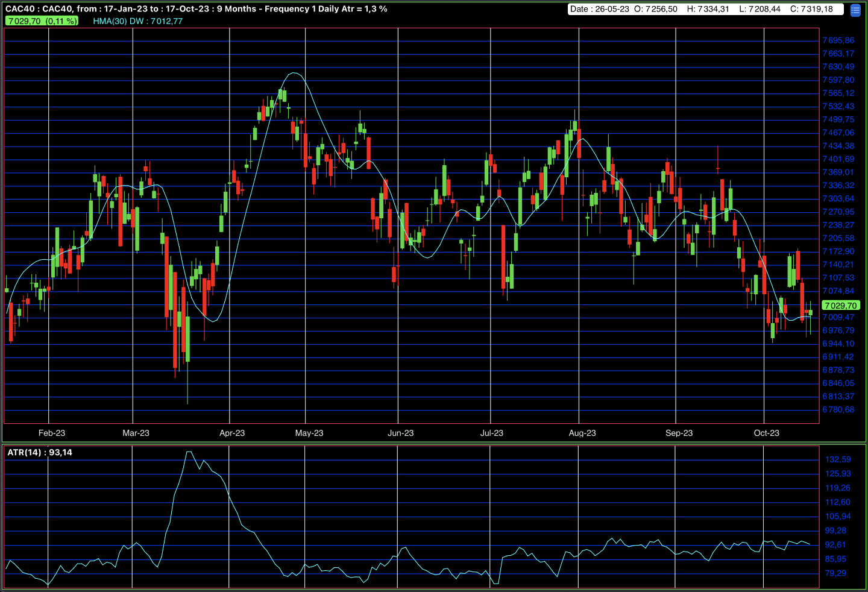Select the Sep-23 date axis label
Viewport: 868px width, 592px height.
(679, 433)
